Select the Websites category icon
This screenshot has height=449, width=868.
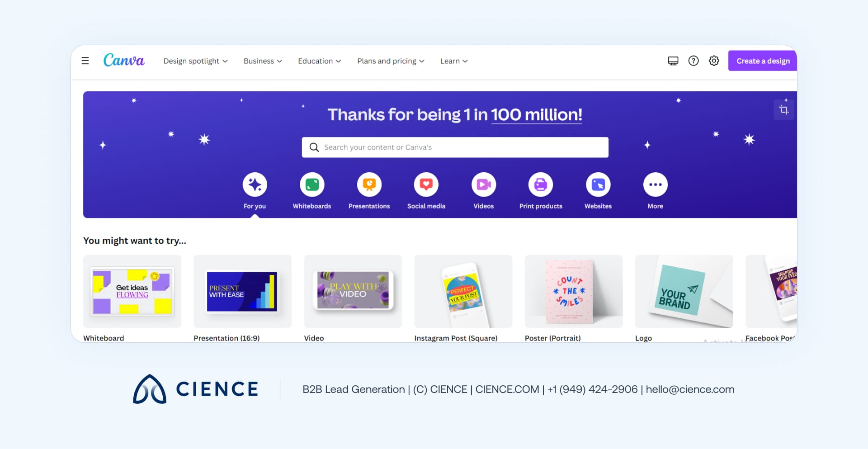click(598, 184)
